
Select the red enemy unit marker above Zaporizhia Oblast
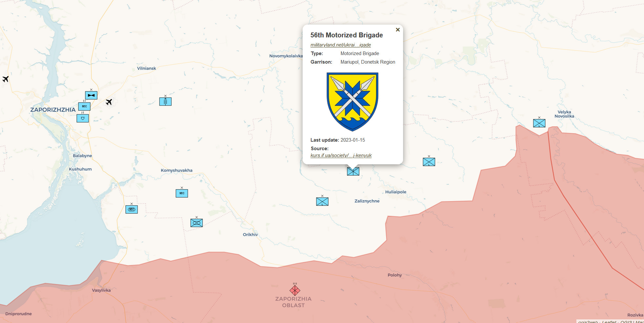295,290
